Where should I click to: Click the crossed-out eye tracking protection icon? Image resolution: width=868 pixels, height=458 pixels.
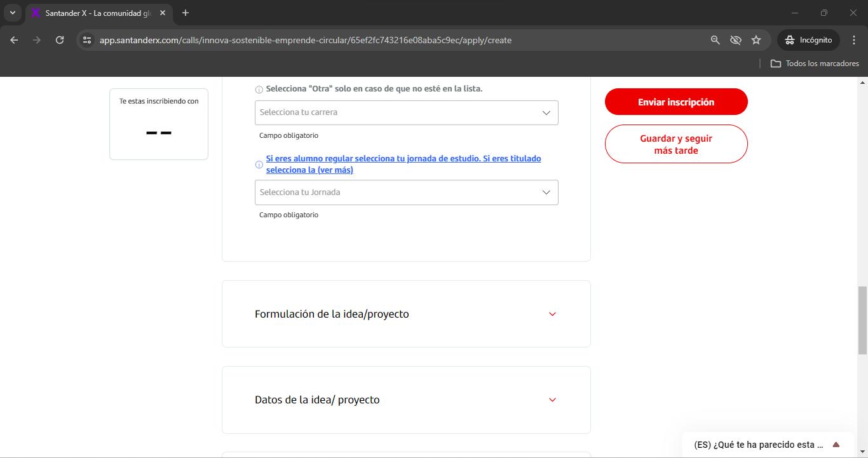(735, 40)
